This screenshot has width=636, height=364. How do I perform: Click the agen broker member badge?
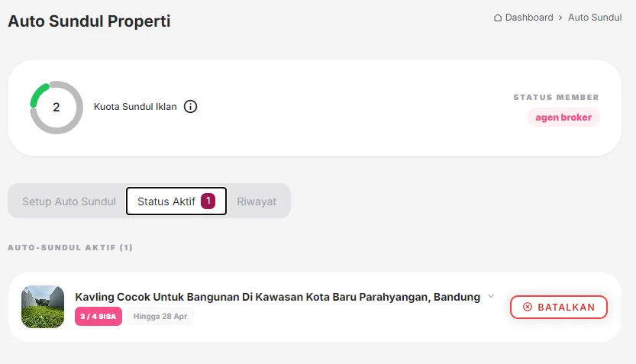(563, 118)
